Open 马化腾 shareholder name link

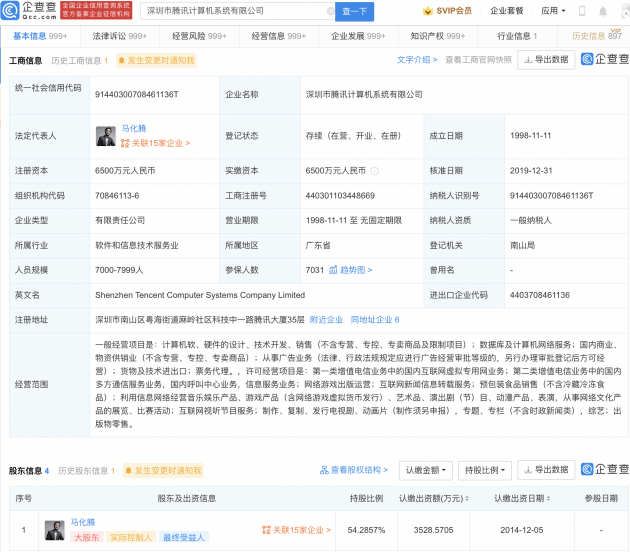(83, 522)
